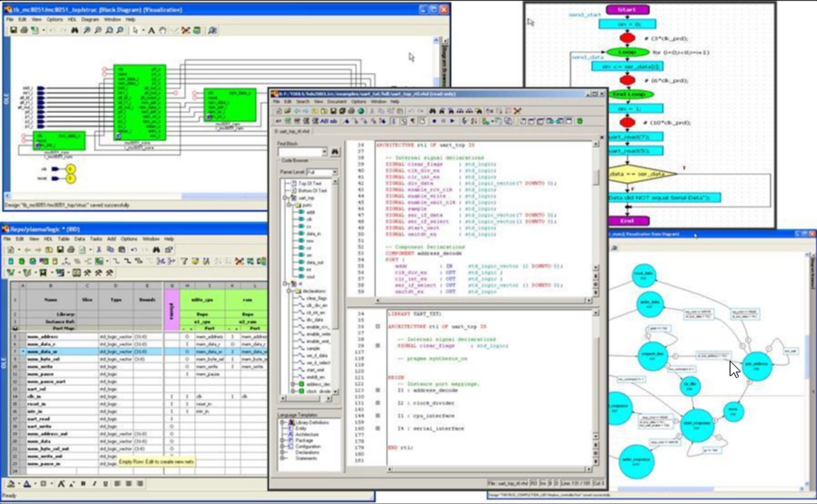The image size is (817, 504).
Task: Click the binoculars find icon in IBD toolbar
Action: coord(158,249)
